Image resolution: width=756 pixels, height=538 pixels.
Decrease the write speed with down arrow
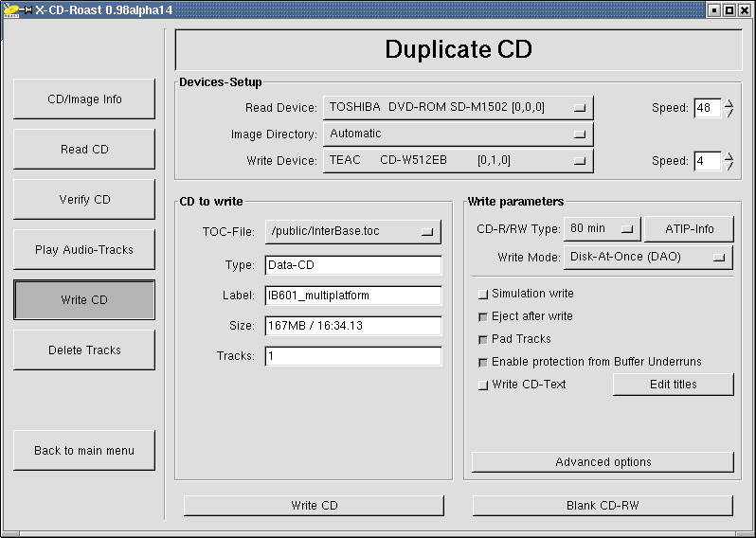pos(729,166)
